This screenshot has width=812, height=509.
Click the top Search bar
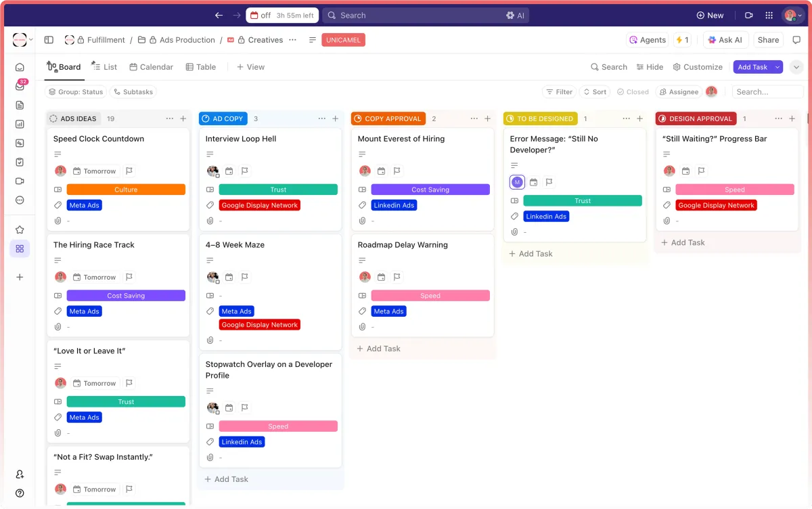click(x=426, y=15)
